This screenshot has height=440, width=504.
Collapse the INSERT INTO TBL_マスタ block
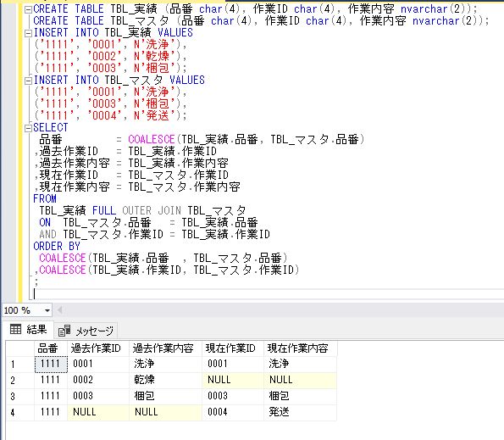[x=28, y=81]
